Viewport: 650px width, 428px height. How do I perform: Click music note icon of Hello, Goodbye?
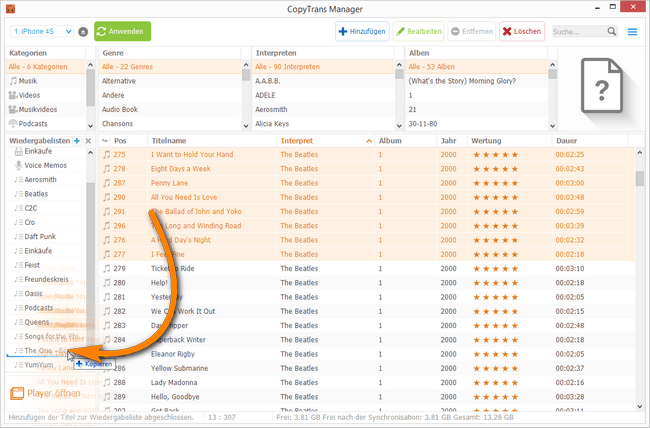107,397
